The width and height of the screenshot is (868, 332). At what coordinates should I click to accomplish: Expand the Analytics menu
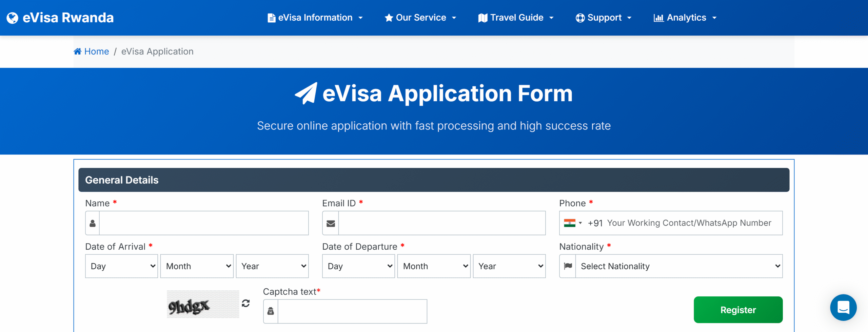click(685, 18)
